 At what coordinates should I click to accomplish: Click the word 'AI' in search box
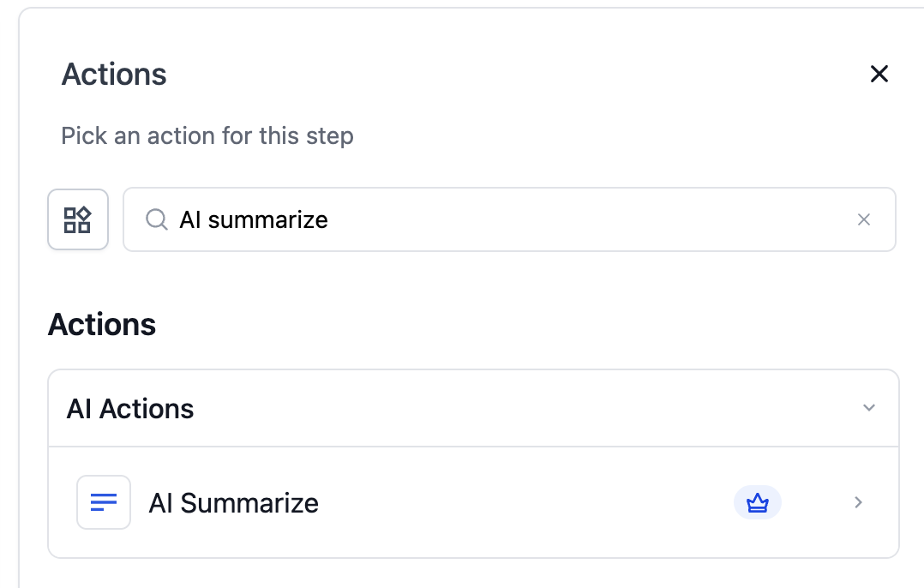[189, 219]
